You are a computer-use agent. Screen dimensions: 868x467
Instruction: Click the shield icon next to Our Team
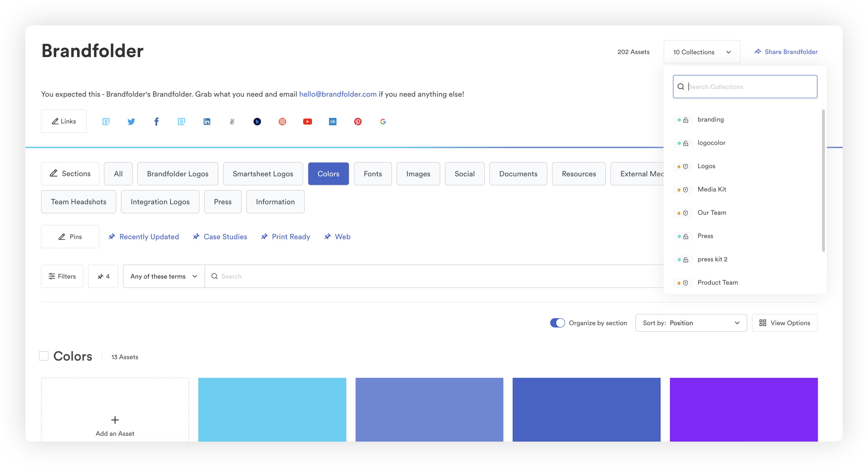[685, 213]
